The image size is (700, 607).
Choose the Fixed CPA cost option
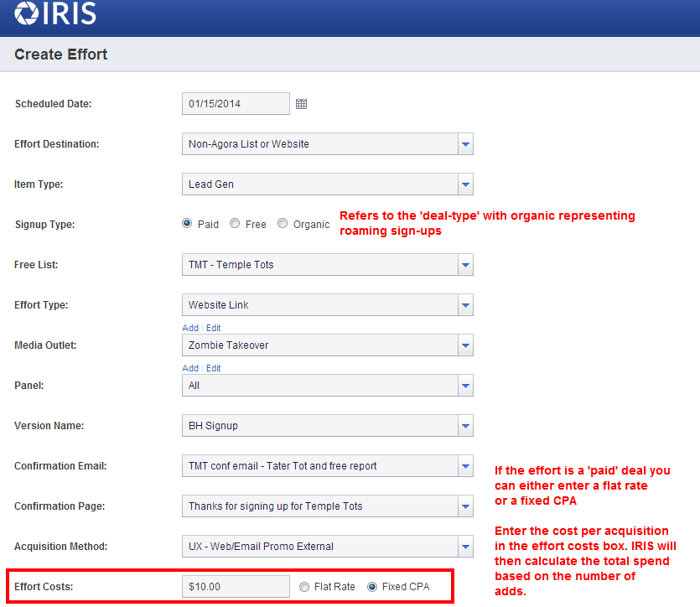[372, 587]
